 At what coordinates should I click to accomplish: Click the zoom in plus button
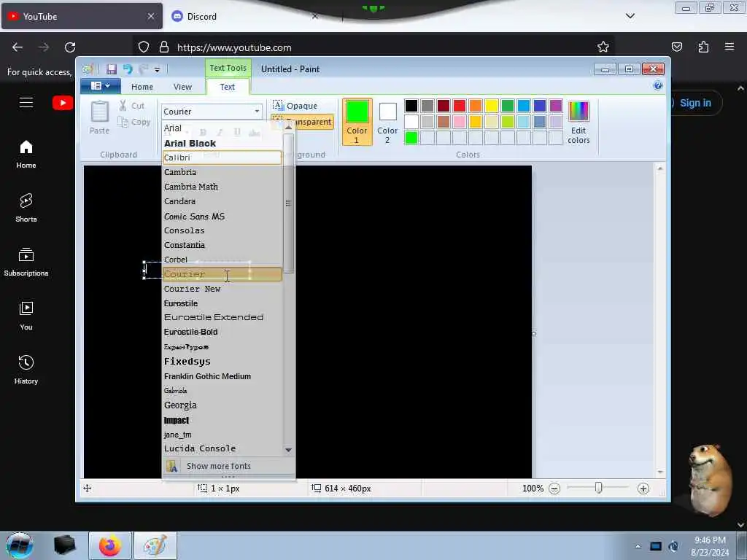tap(643, 489)
